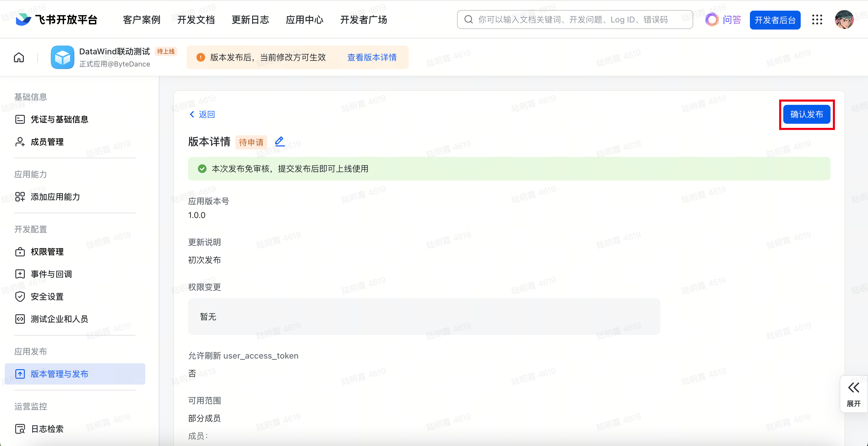Click the 查看版本详情 link
868x446 pixels.
(372, 57)
